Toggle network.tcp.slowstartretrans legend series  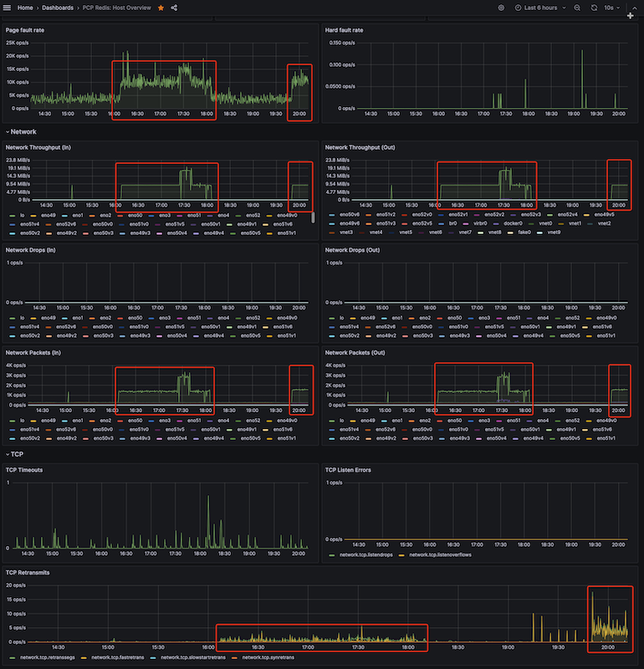[x=193, y=657]
